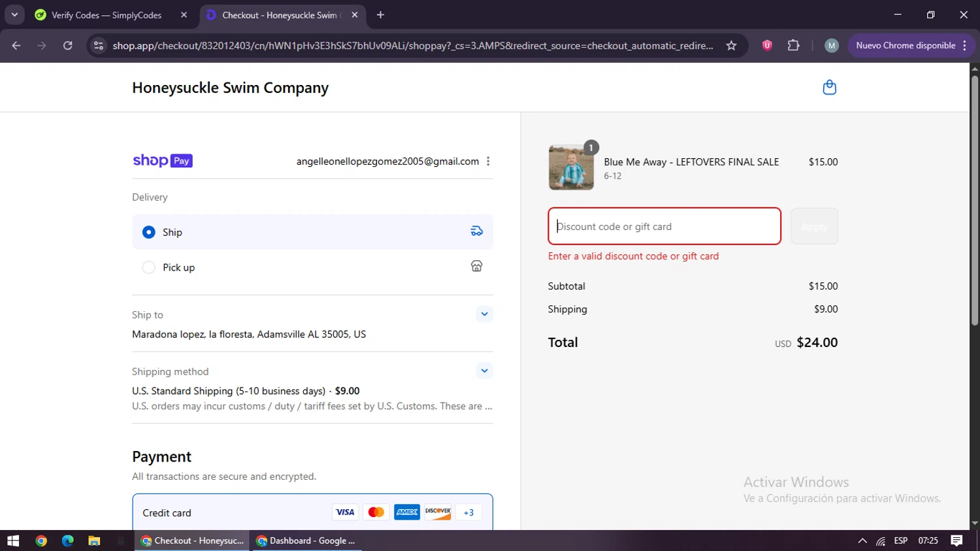The height and width of the screenshot is (551, 980).
Task: Open Dashboard Google taskbar window
Action: [306, 541]
